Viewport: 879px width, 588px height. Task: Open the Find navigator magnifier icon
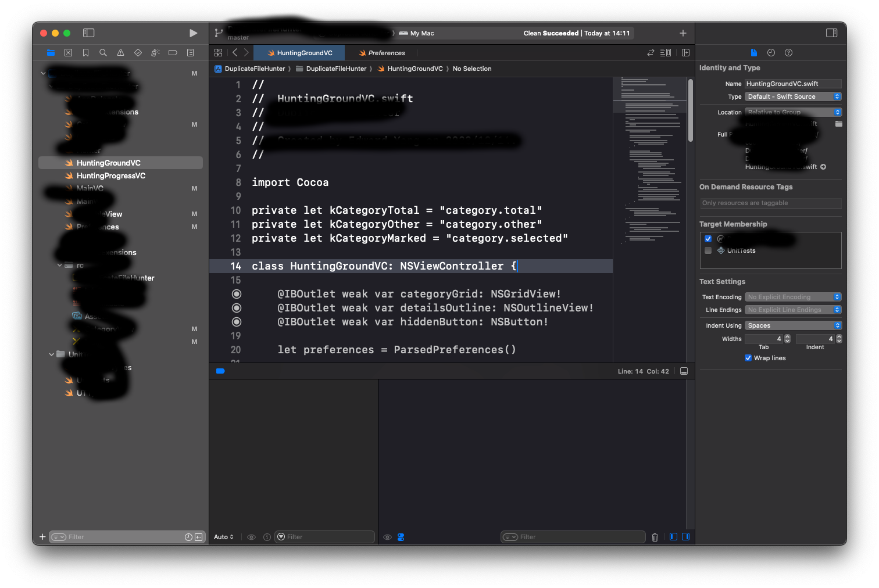coord(103,53)
